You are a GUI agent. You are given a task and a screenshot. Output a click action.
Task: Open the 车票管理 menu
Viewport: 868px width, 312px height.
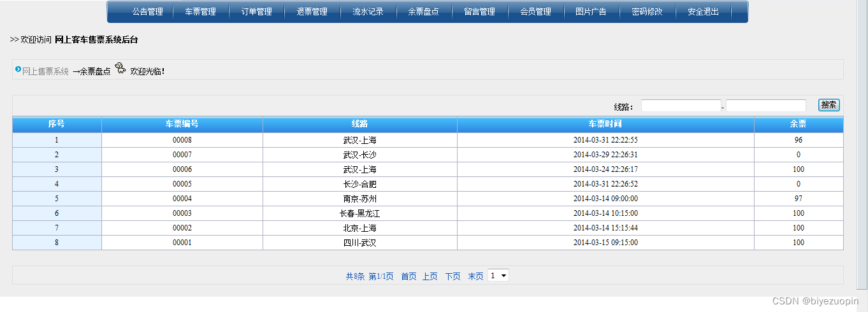pos(200,11)
